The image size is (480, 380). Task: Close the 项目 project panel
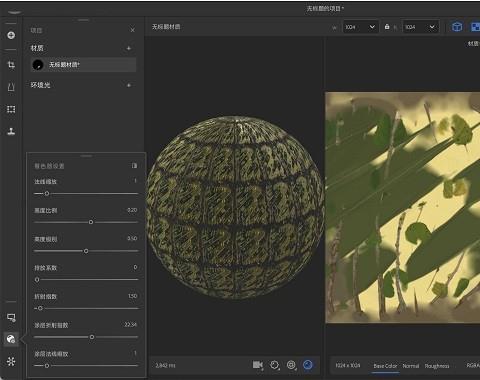pyautogui.click(x=133, y=30)
